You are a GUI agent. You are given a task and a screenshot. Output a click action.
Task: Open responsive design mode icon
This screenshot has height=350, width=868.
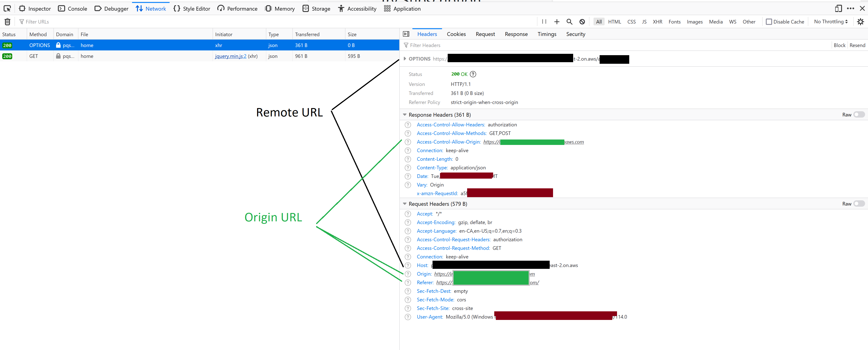(x=838, y=8)
